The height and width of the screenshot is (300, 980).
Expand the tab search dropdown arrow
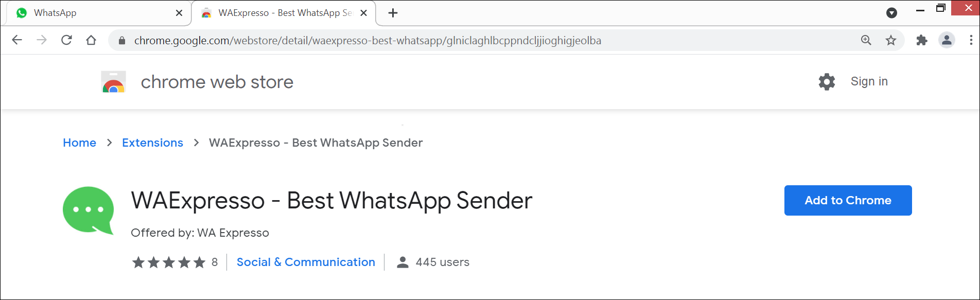[x=892, y=13]
